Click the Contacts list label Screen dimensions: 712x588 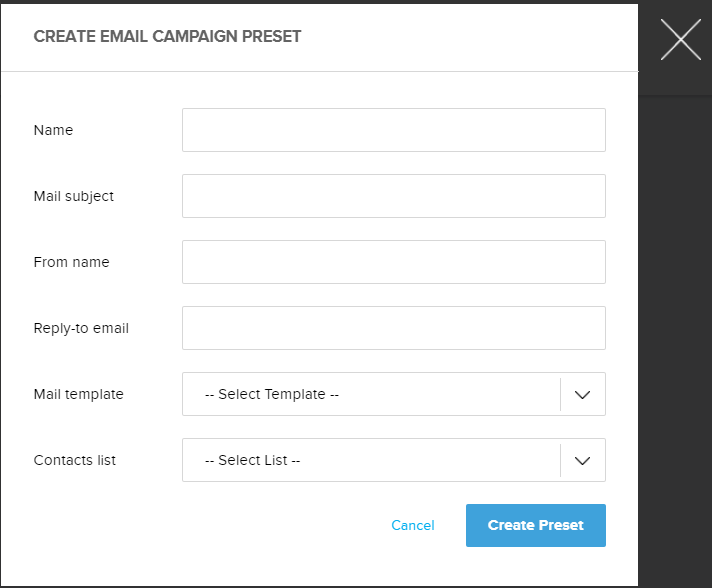point(75,460)
